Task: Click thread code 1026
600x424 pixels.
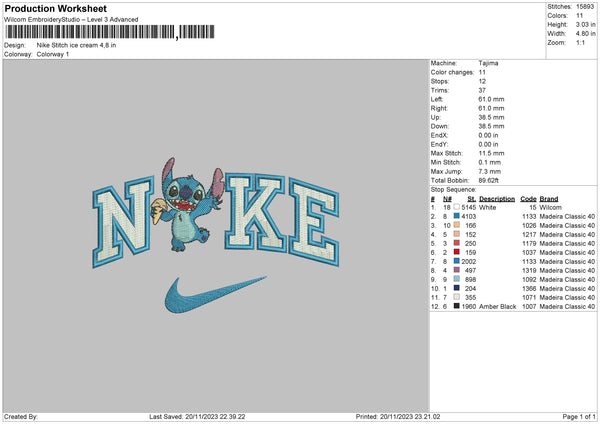Action: tap(529, 225)
